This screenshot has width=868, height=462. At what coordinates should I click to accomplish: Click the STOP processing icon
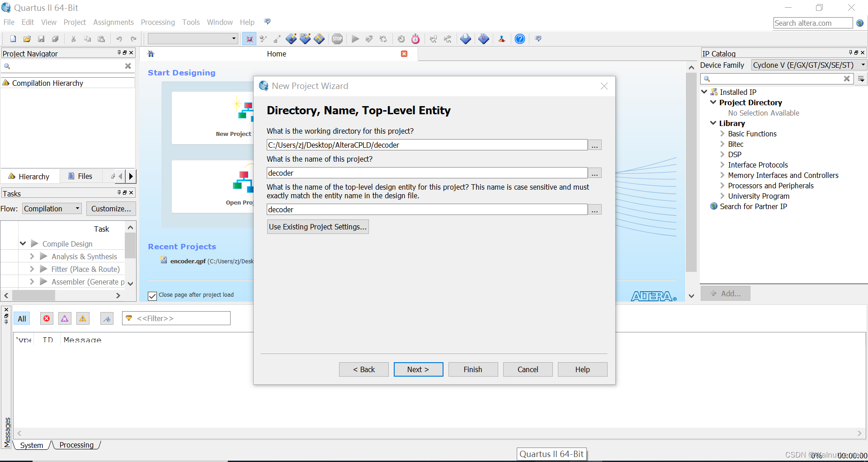click(x=337, y=39)
